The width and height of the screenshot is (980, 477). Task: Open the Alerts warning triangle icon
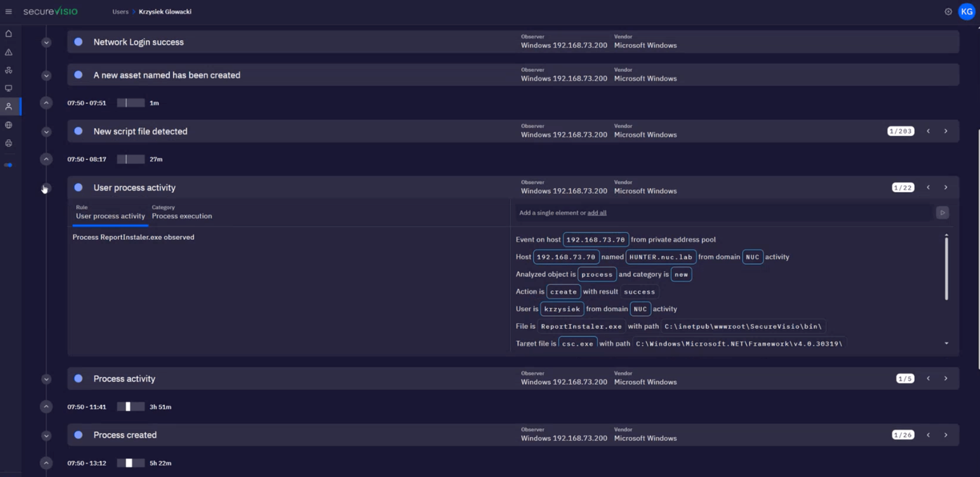8,52
